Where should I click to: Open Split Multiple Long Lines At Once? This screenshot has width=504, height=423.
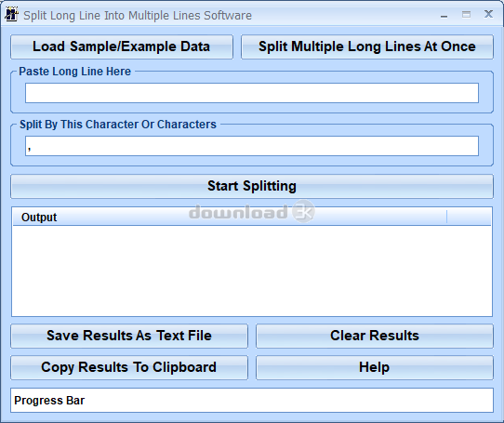click(367, 46)
